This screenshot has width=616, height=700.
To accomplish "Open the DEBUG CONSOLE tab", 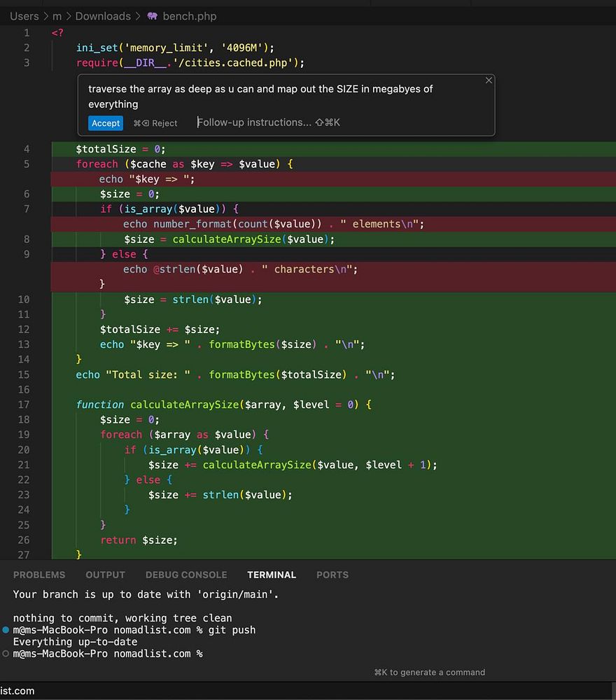I will 186,575.
